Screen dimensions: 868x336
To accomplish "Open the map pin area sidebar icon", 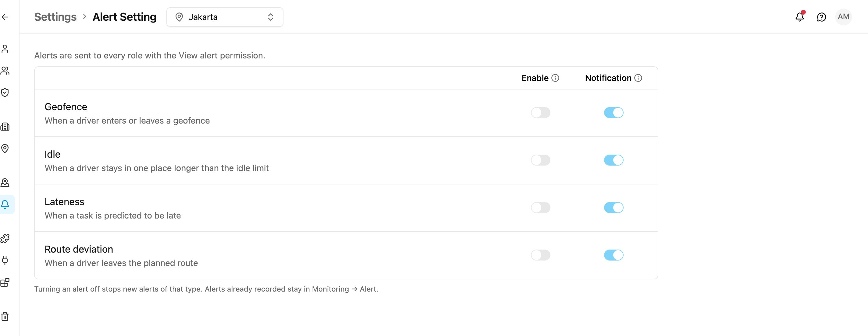I will pos(5,183).
